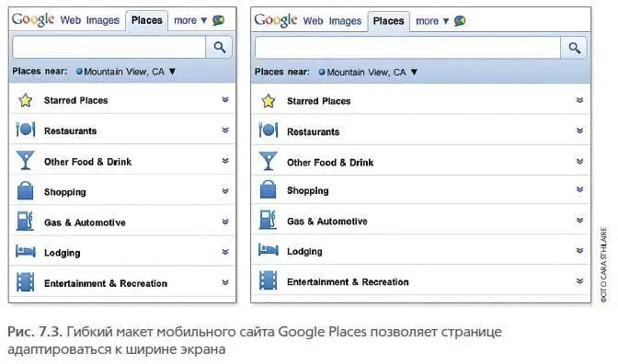Click the film strip Entertainment icon in the narrow layout
This screenshot has height=364, width=618.
point(25,282)
